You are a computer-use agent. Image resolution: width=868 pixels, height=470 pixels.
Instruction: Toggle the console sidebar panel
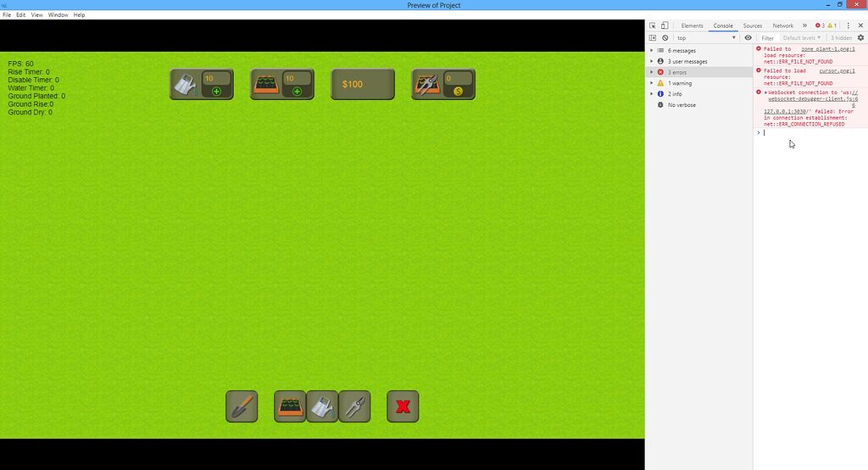653,38
